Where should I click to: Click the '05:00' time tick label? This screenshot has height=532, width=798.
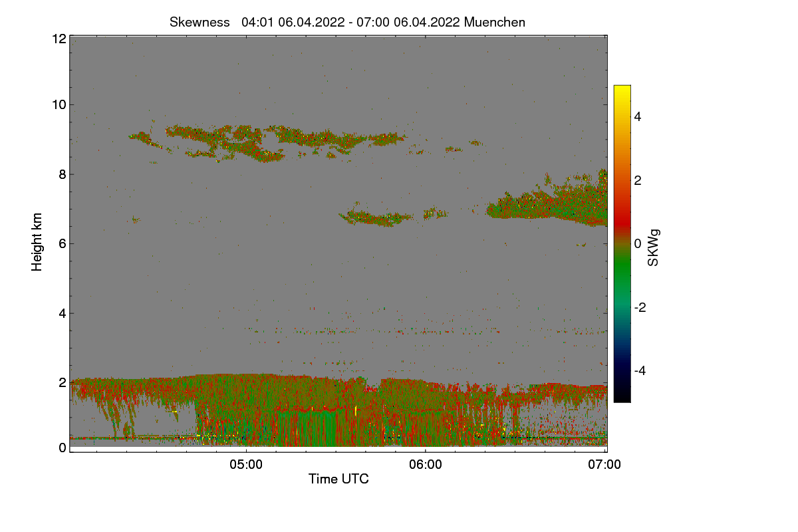(246, 465)
